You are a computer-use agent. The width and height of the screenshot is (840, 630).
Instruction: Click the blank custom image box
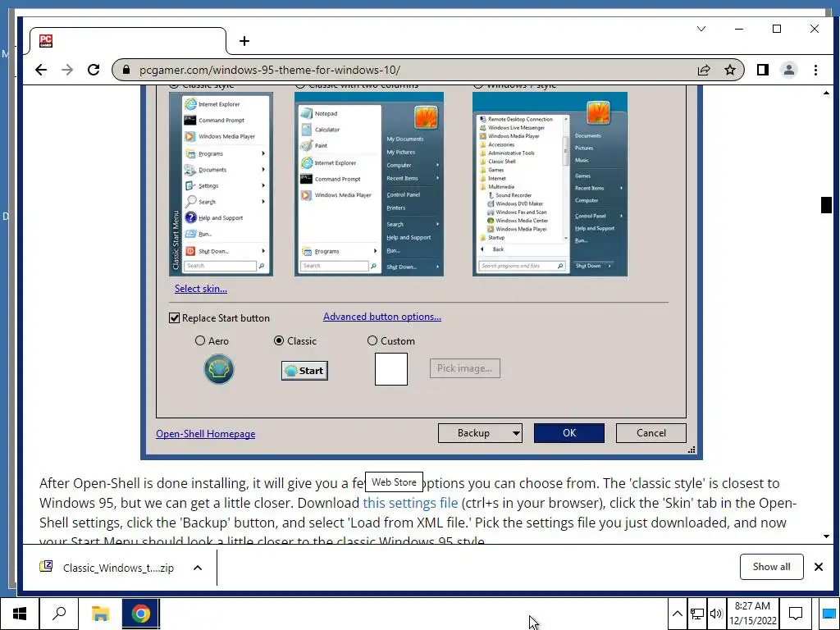pyautogui.click(x=391, y=369)
